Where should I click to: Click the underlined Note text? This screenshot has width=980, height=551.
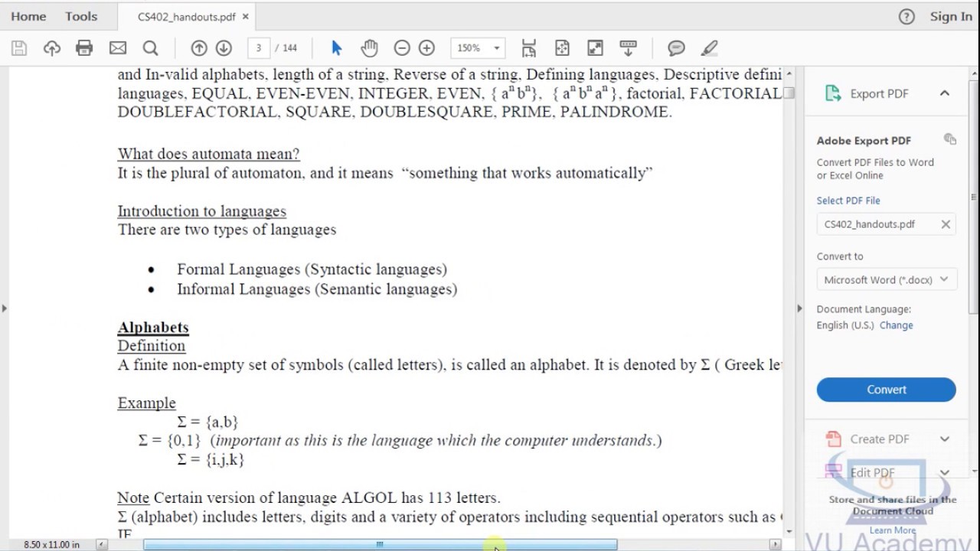click(x=133, y=498)
